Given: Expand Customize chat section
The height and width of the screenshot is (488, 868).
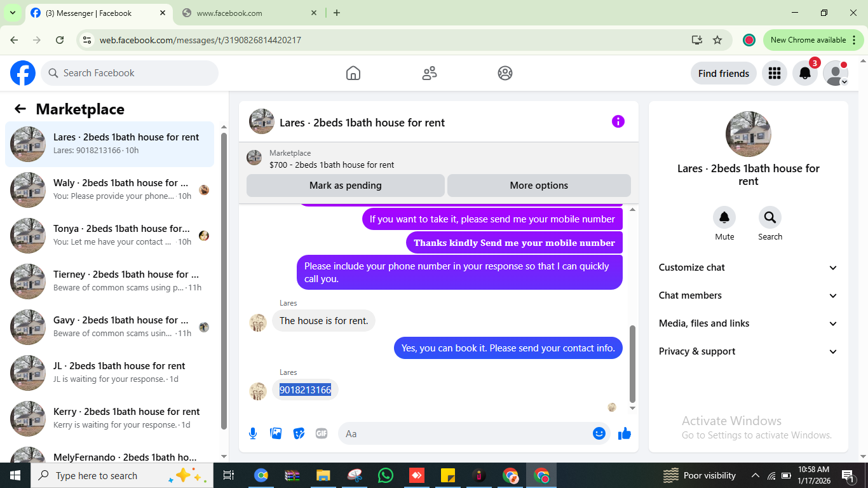Looking at the screenshot, I should [749, 268].
